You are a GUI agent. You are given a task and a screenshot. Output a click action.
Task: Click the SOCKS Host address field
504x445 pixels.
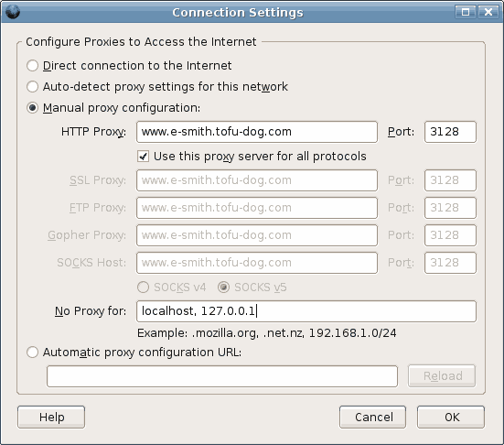(257, 263)
